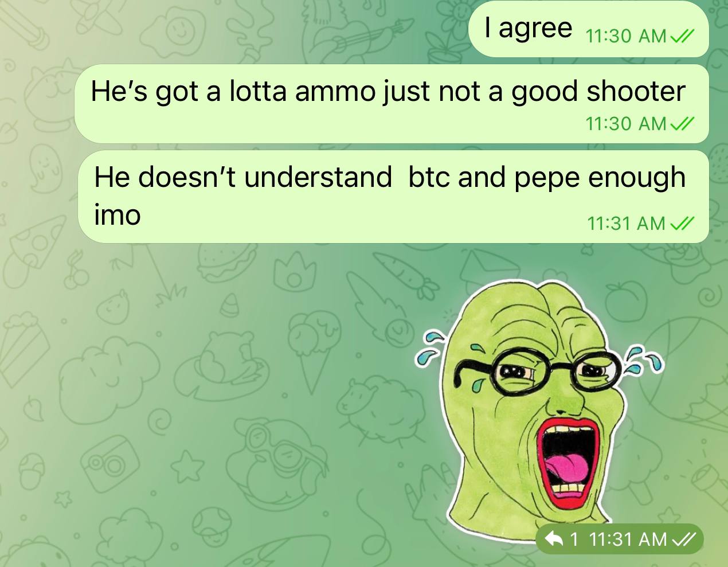Screen dimensions: 728x567
Task: Click the read checkmarks on the sticker message
Action: click(683, 539)
